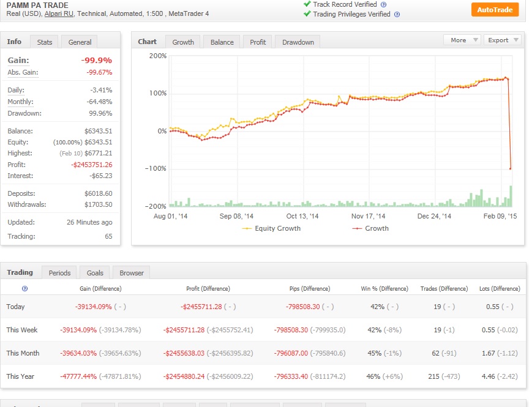Click the Withdrawals value $1703.50

tap(99, 204)
